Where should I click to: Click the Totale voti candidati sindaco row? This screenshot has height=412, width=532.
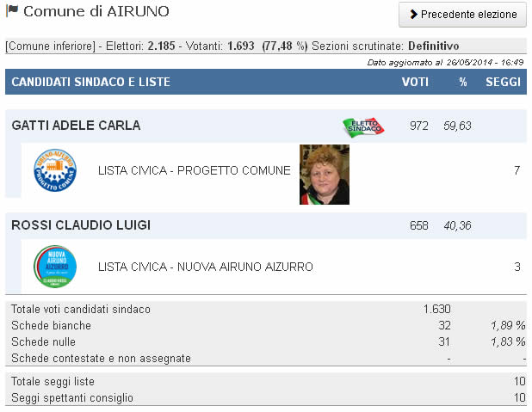(x=266, y=310)
